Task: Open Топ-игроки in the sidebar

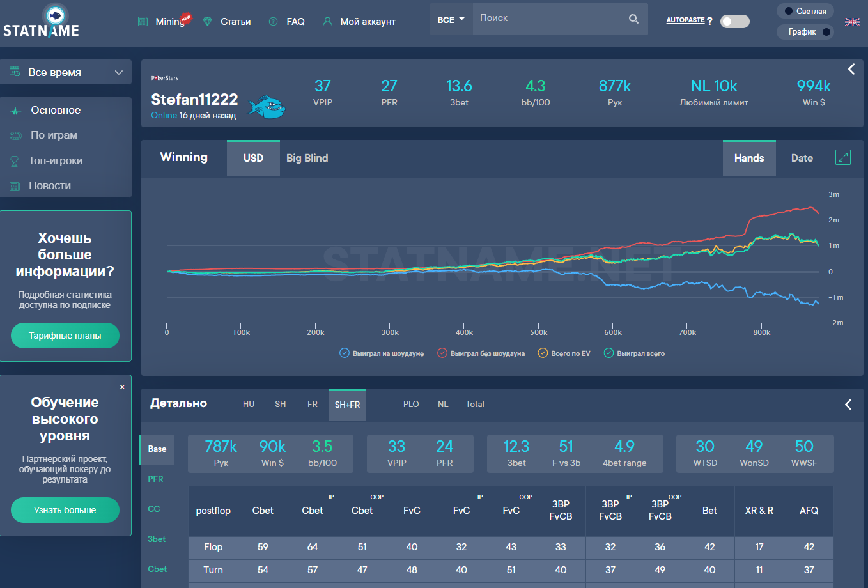Action: pos(56,161)
